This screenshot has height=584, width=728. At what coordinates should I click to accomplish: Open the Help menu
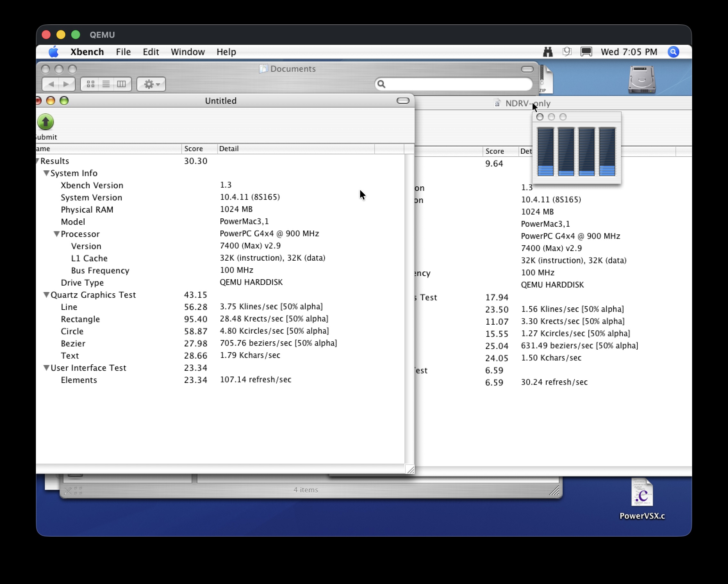coord(226,52)
